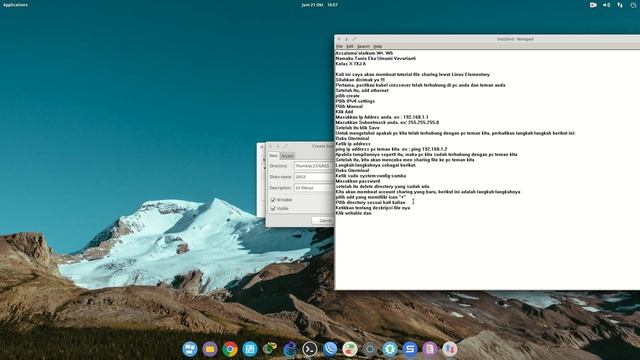Open the Terminal from the dock

point(310,349)
